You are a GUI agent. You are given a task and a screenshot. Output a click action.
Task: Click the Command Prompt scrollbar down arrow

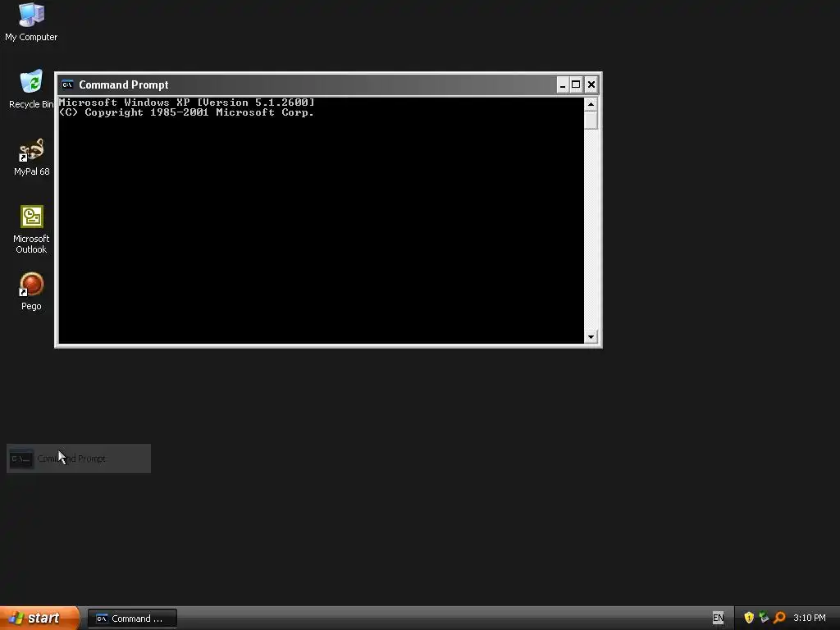pos(591,337)
